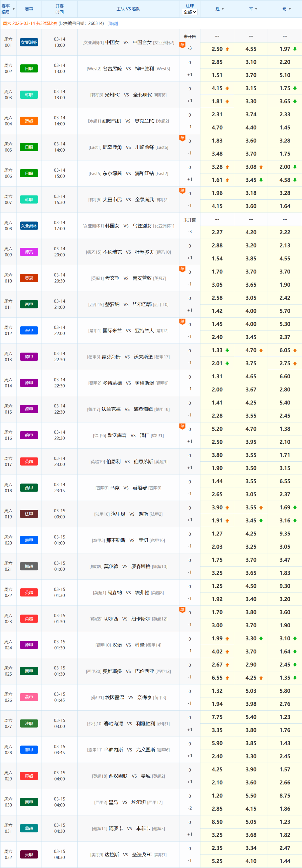The height and width of the screenshot is (868, 302).
Task: Click the date text 周六 2026-03-14 共32场比赛
Action: (30, 23)
